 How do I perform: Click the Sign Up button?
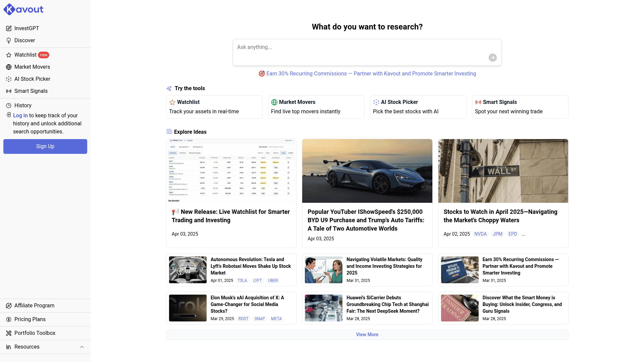[x=45, y=146]
